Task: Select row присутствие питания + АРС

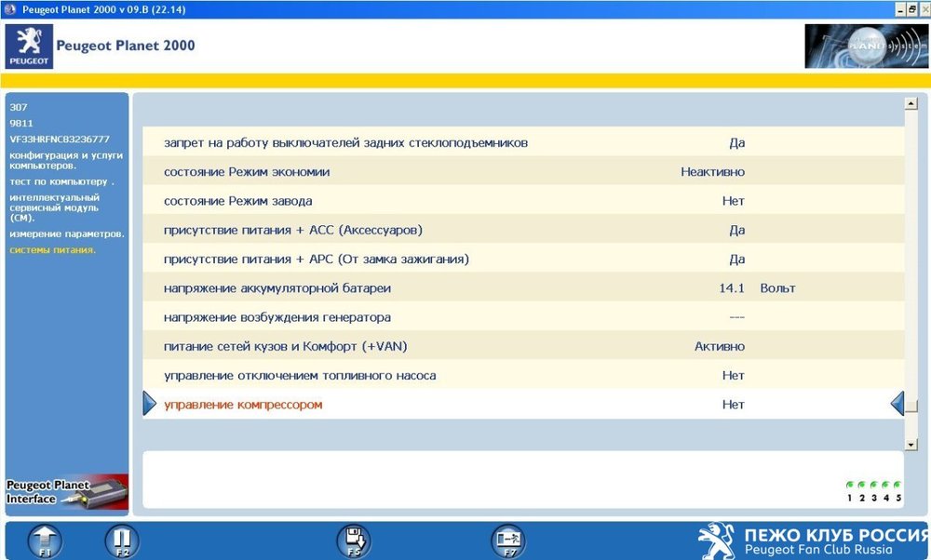Action: pyautogui.click(x=523, y=259)
